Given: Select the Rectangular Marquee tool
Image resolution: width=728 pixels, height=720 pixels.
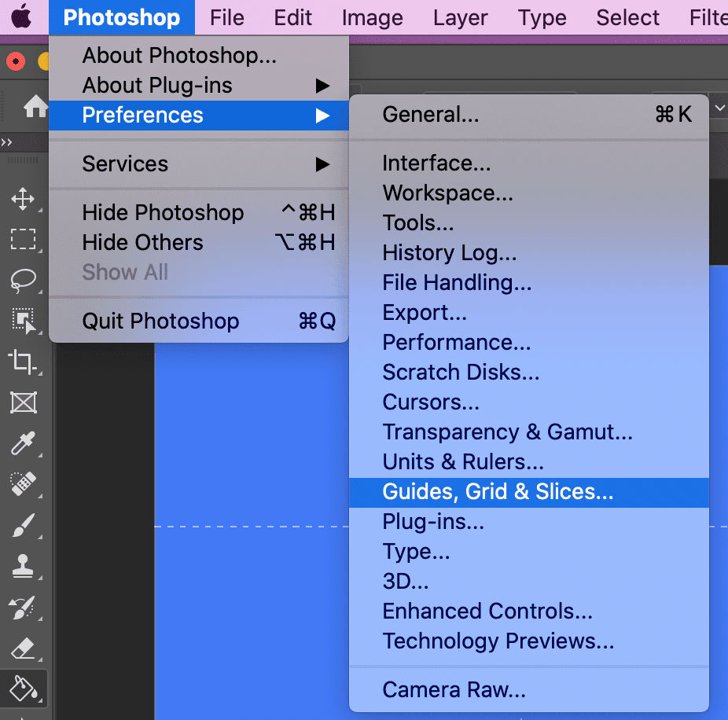Looking at the screenshot, I should click(x=24, y=240).
